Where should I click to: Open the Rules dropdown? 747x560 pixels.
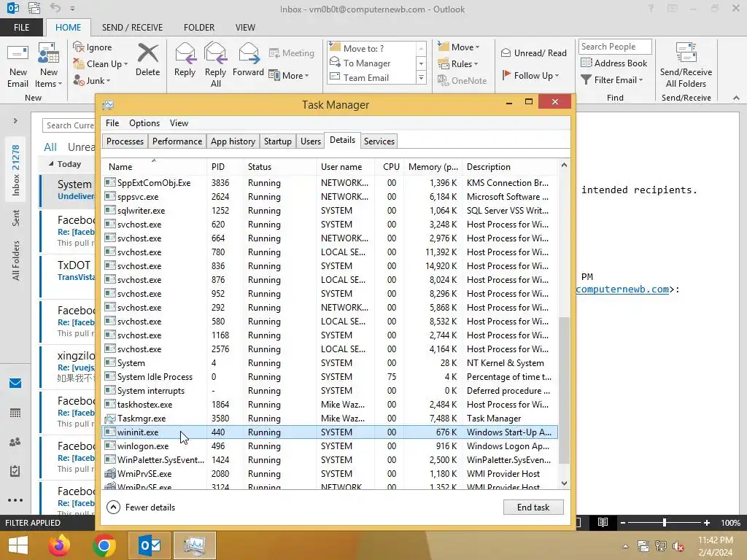click(x=457, y=64)
